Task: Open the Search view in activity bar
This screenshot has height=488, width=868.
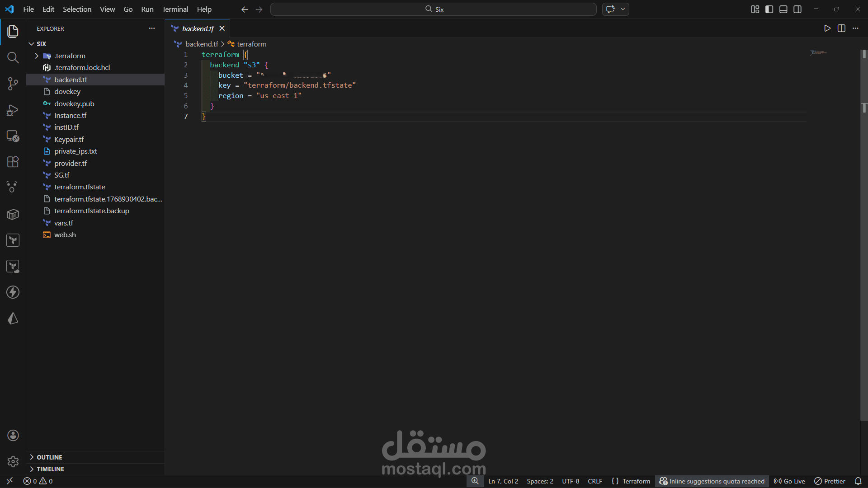Action: point(13,57)
